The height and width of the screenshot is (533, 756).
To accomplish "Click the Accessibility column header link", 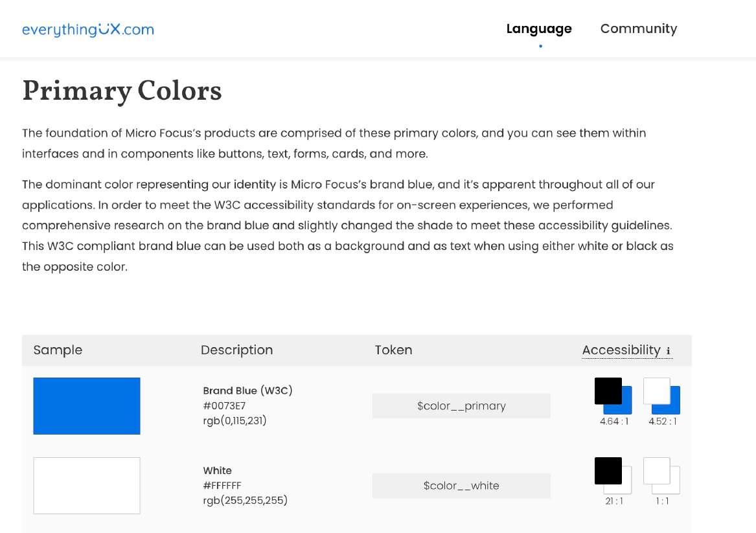I will [621, 350].
